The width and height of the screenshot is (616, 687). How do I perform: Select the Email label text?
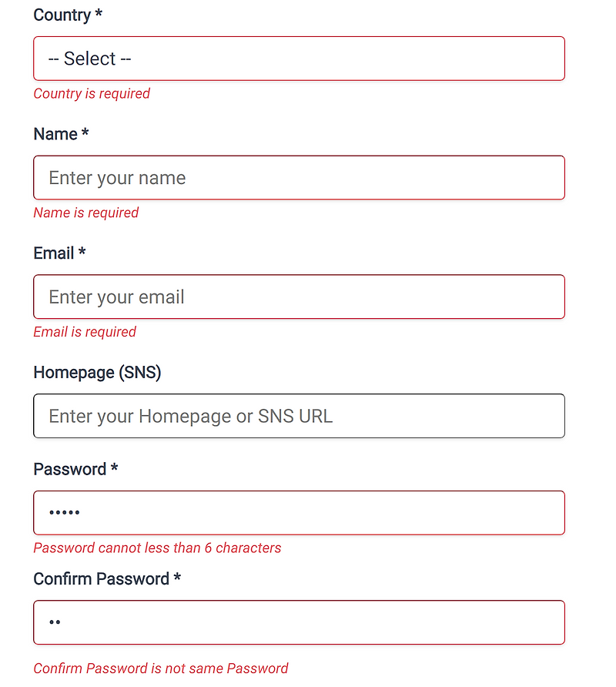52,253
